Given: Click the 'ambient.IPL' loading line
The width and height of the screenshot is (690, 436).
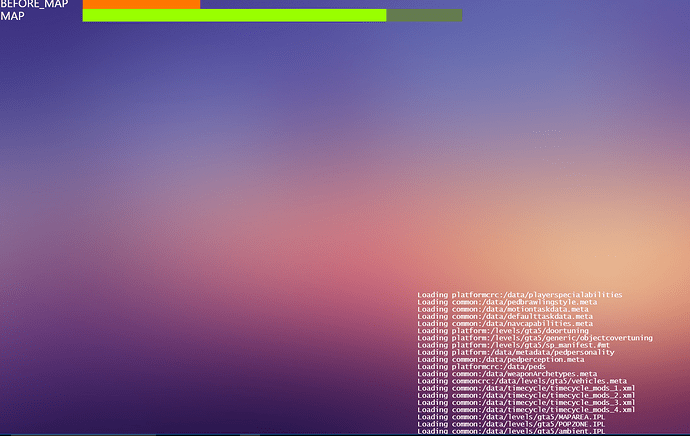Looking at the screenshot, I should (x=511, y=431).
